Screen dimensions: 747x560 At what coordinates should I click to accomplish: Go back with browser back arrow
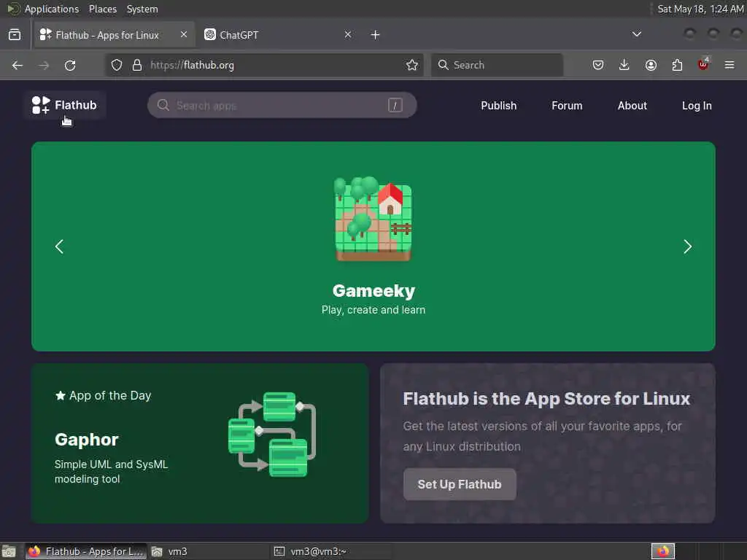click(x=18, y=65)
